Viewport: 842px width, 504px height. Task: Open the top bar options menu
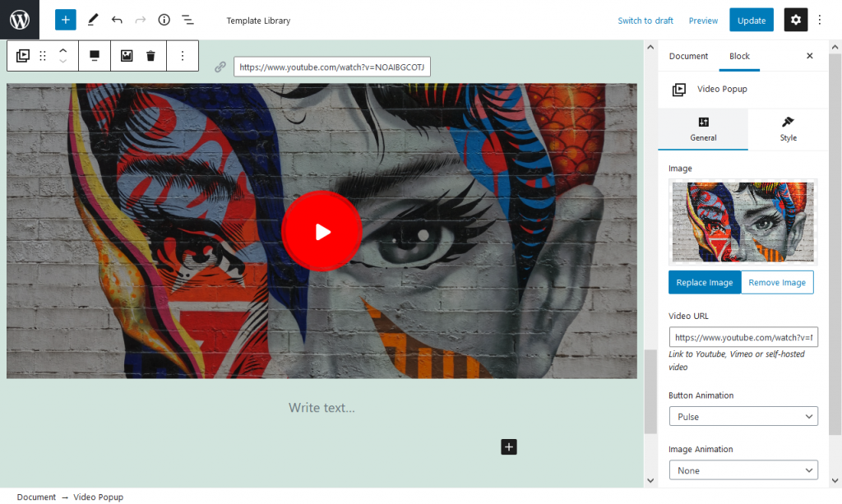820,20
